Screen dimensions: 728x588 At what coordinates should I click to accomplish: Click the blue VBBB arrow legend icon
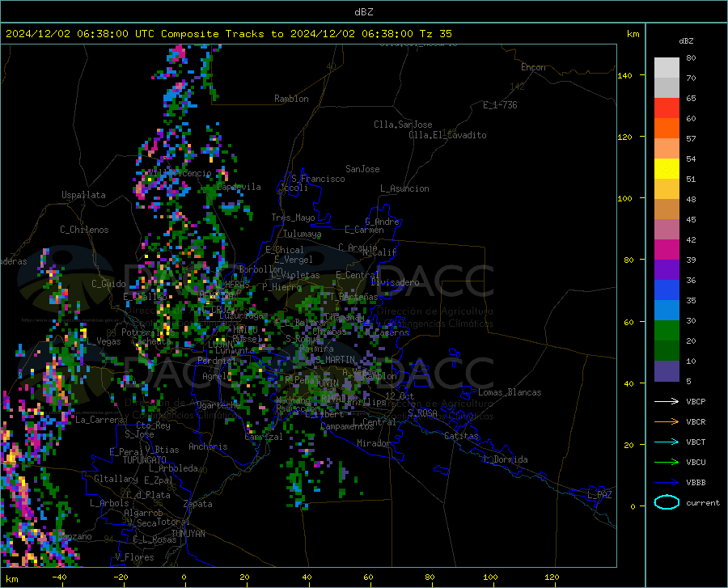pos(667,483)
